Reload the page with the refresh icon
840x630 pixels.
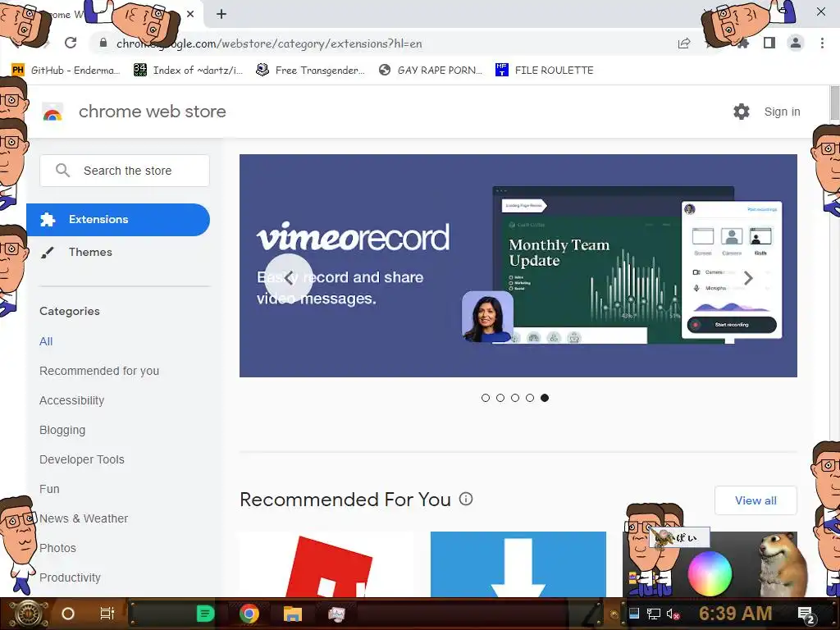click(x=71, y=43)
